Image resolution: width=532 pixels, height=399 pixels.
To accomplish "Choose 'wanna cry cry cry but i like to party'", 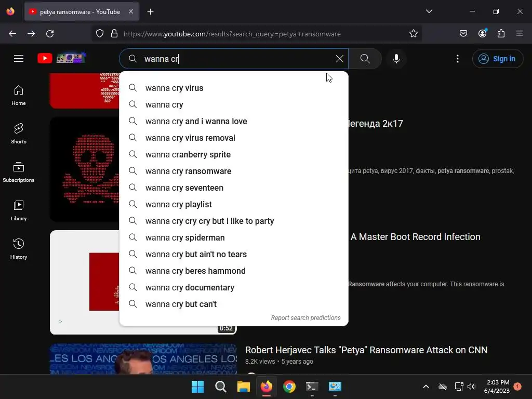I will pyautogui.click(x=234, y=221).
